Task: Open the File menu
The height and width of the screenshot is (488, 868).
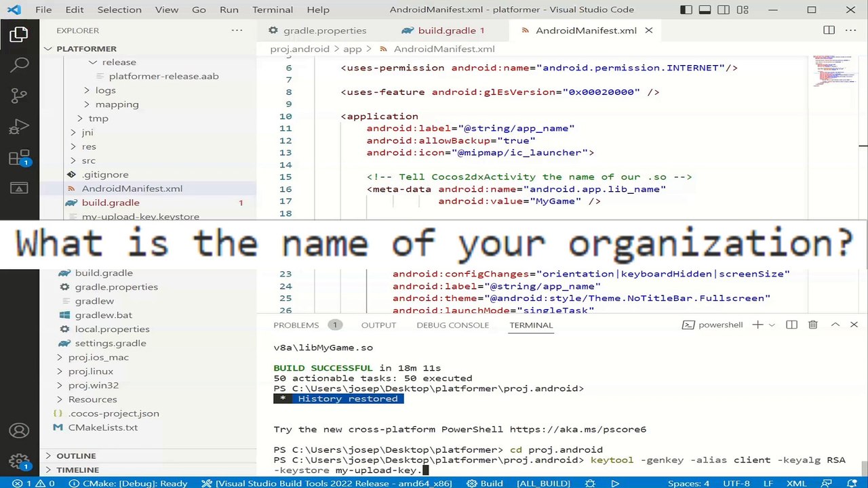Action: pos(43,10)
